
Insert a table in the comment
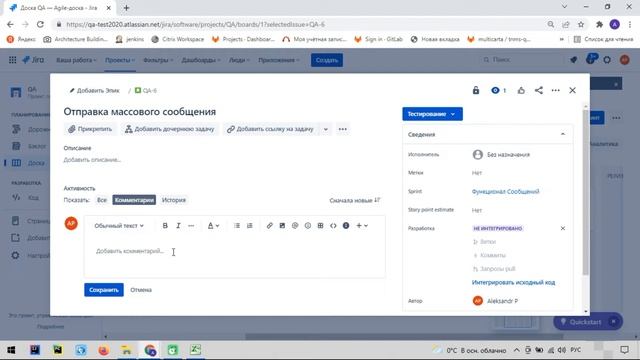(320, 225)
